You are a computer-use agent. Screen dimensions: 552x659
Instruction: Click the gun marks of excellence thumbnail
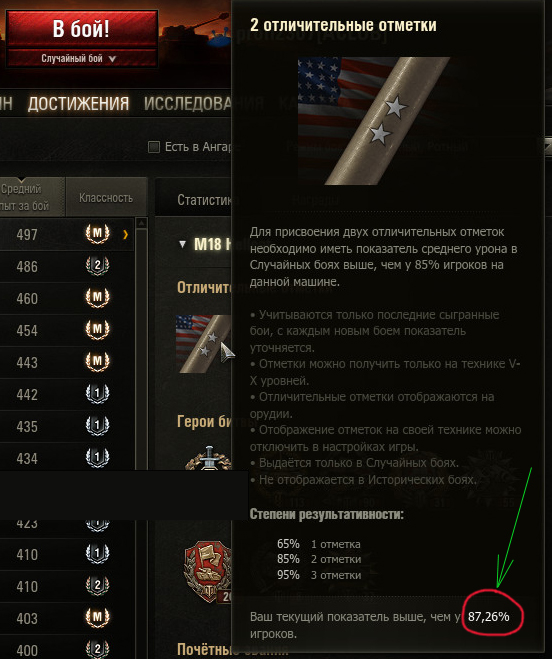click(x=203, y=343)
